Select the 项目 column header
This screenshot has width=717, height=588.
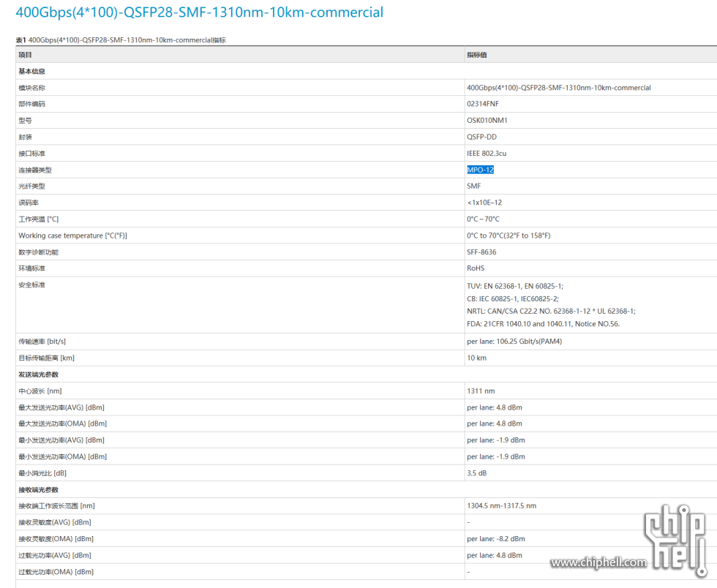[25, 55]
